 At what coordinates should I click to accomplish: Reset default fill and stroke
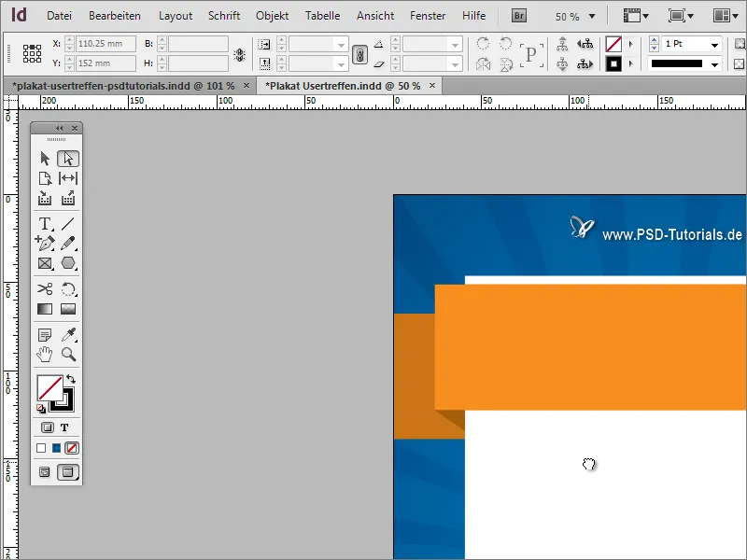(41, 409)
